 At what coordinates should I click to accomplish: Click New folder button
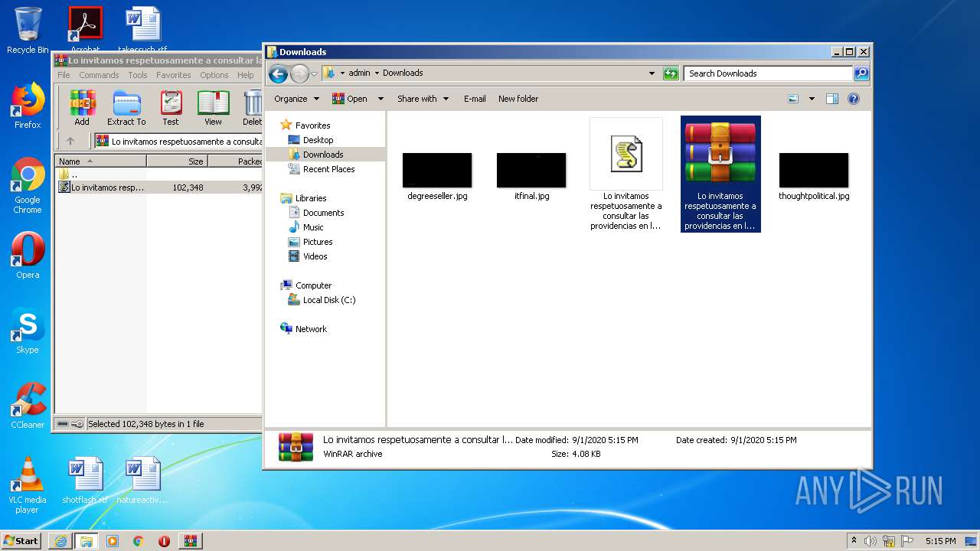tap(518, 99)
